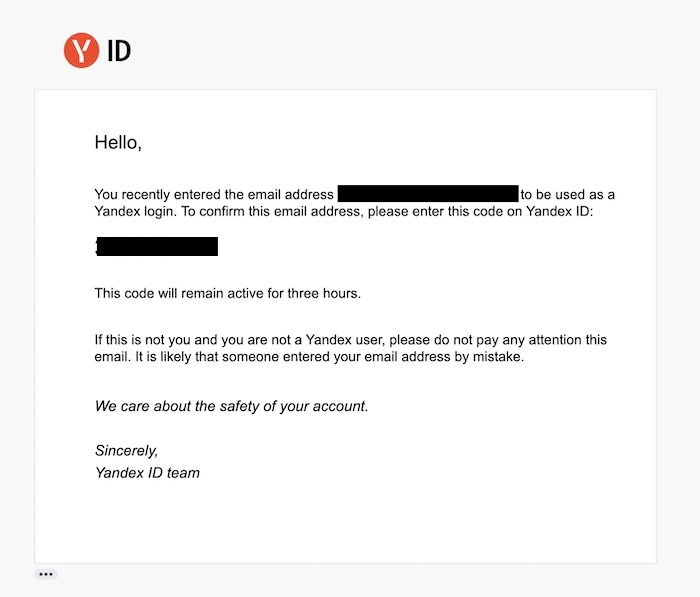Viewport: 700px width, 597px height.
Task: Click the ID text beside the logo
Action: point(119,50)
